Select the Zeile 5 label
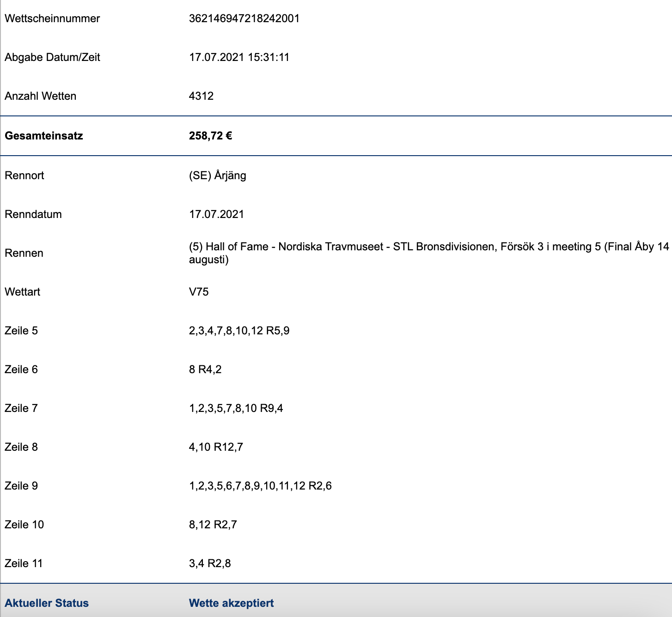Viewport: 672px width, 617px height. 21,331
